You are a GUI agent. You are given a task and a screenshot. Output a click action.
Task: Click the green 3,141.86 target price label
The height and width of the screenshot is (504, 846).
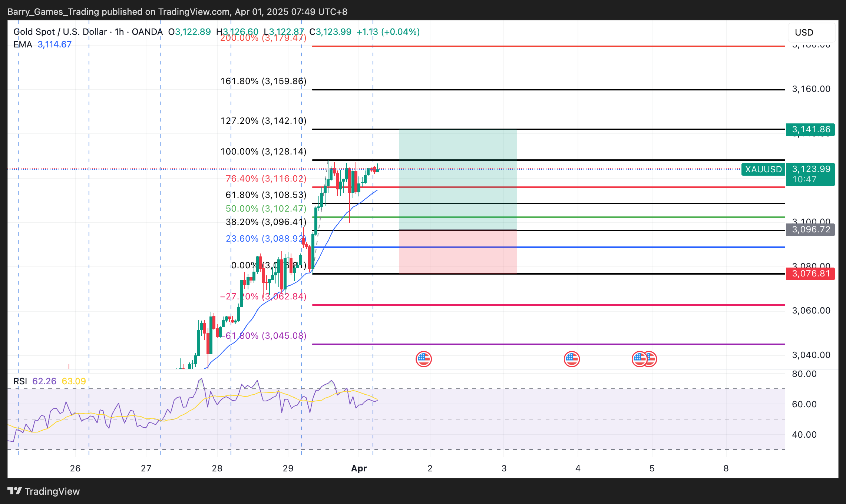810,130
